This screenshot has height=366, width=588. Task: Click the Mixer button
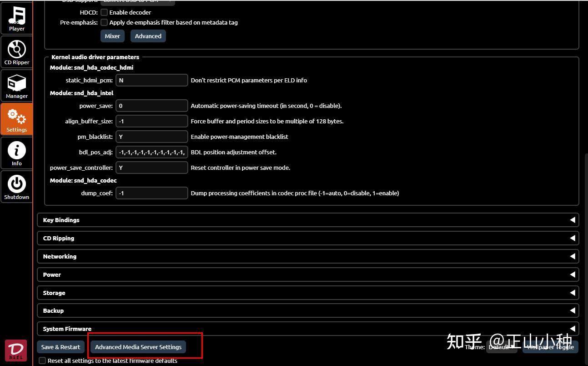tap(112, 36)
